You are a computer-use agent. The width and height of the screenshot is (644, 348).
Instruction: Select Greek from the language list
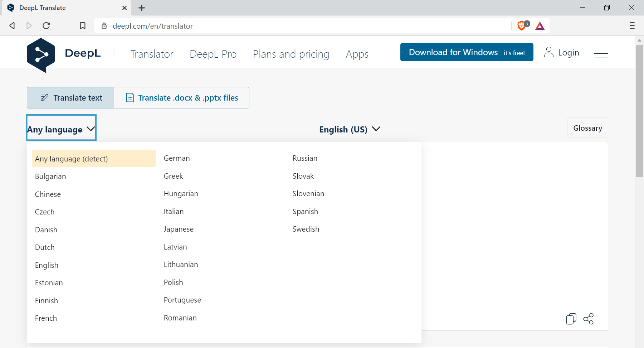[174, 176]
